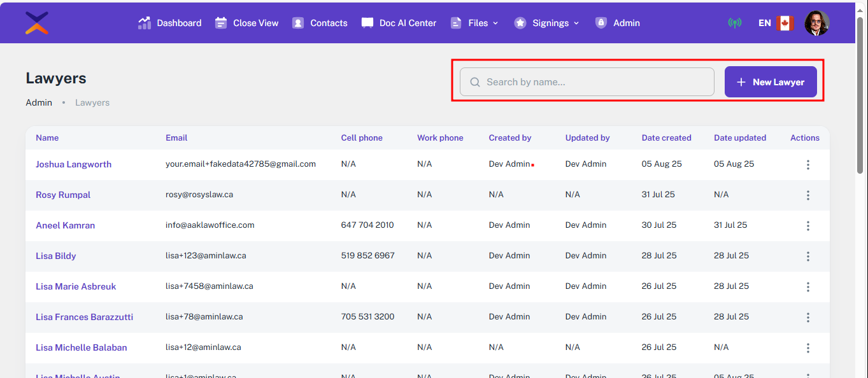
Task: Click the green broadcast signal icon
Action: pyautogui.click(x=735, y=23)
